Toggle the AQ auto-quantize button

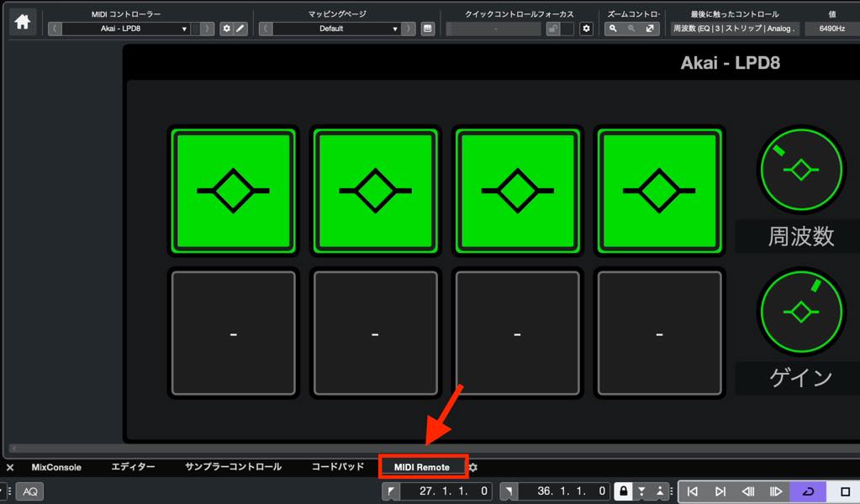pyautogui.click(x=29, y=491)
